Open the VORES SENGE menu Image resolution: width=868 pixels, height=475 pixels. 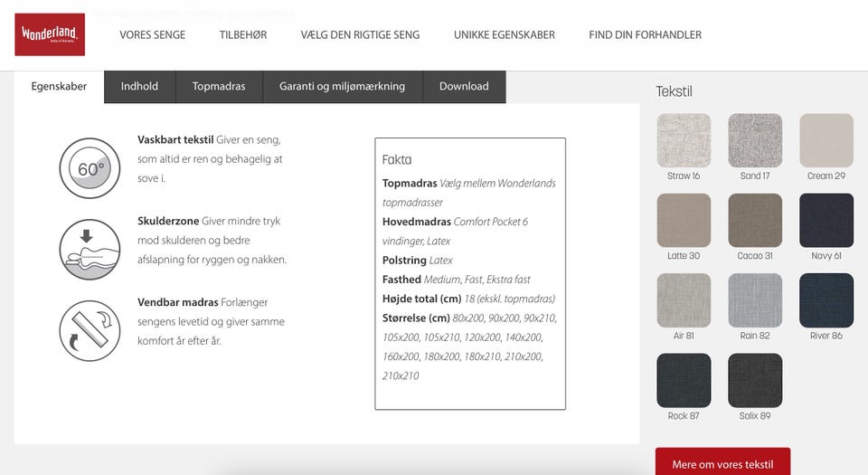pos(153,35)
